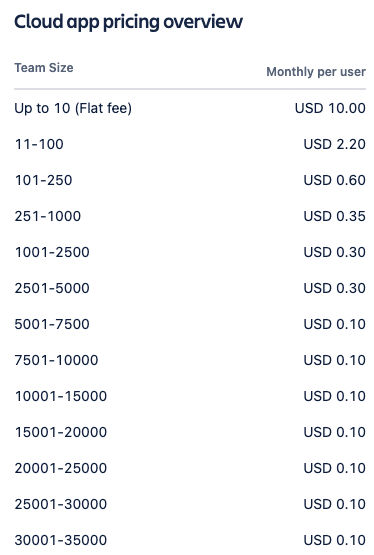Click the USD 2.20 price
Image resolution: width=374 pixels, height=555 pixels.
click(x=334, y=144)
